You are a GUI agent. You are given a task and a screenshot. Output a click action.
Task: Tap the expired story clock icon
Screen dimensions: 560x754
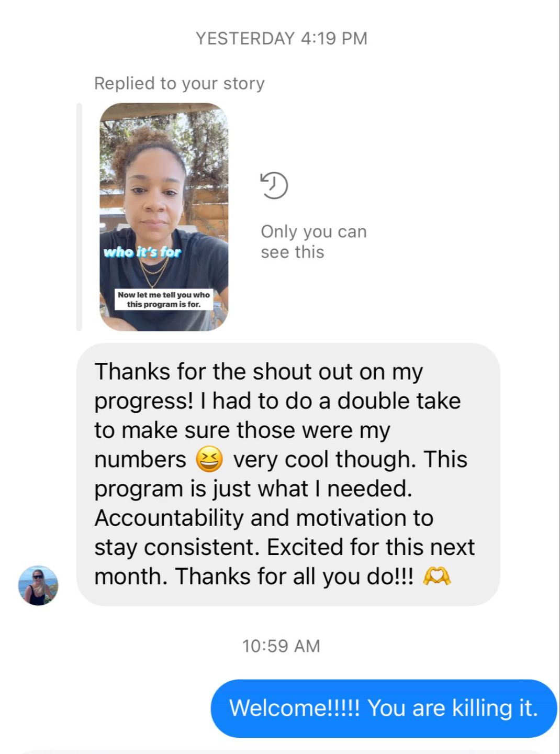(274, 185)
